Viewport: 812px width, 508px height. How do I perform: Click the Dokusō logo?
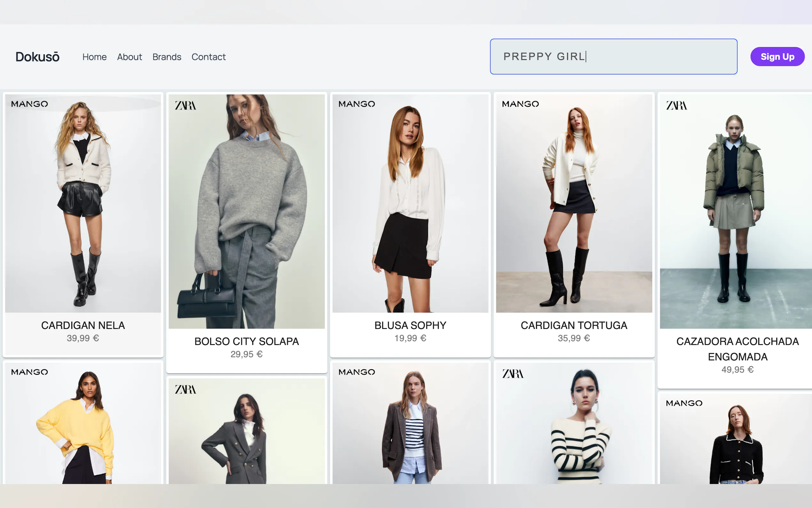(37, 57)
